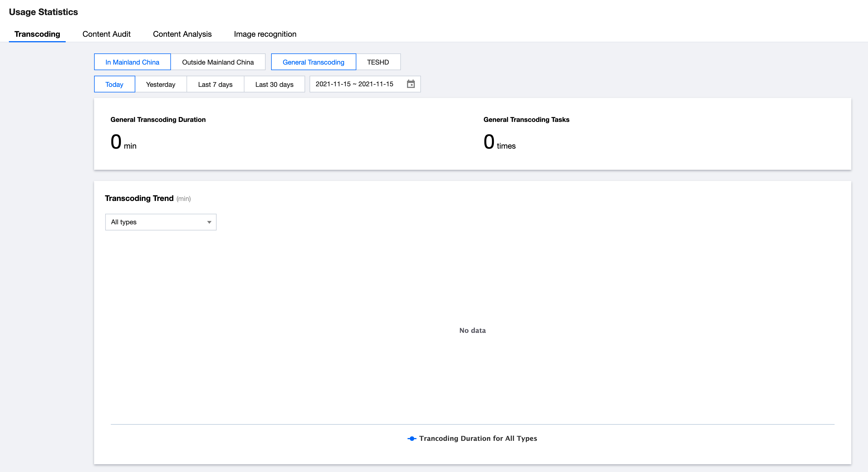Viewport: 868px width, 472px height.
Task: Switch to the Transcoding tab
Action: [x=37, y=34]
